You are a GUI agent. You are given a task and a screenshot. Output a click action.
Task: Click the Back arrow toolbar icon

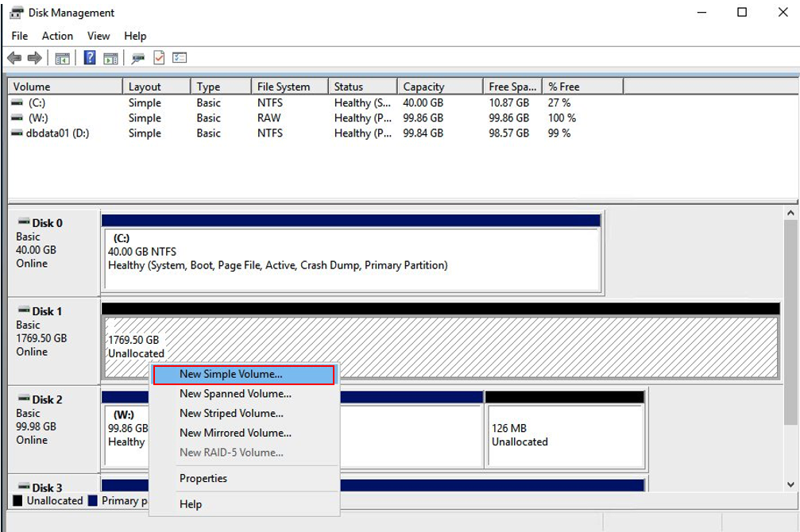coord(14,58)
